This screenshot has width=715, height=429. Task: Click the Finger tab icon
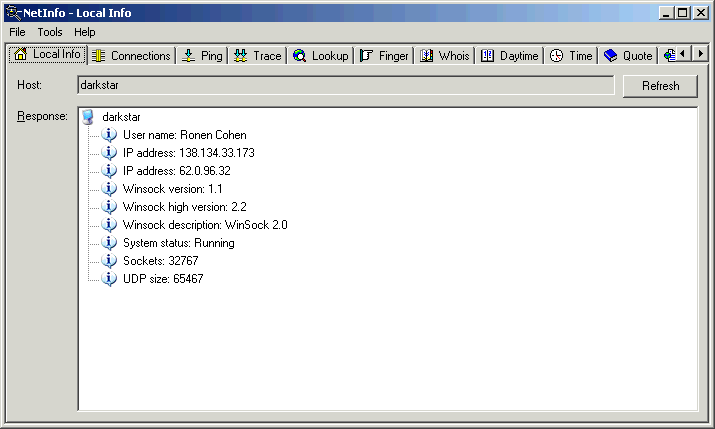point(366,56)
